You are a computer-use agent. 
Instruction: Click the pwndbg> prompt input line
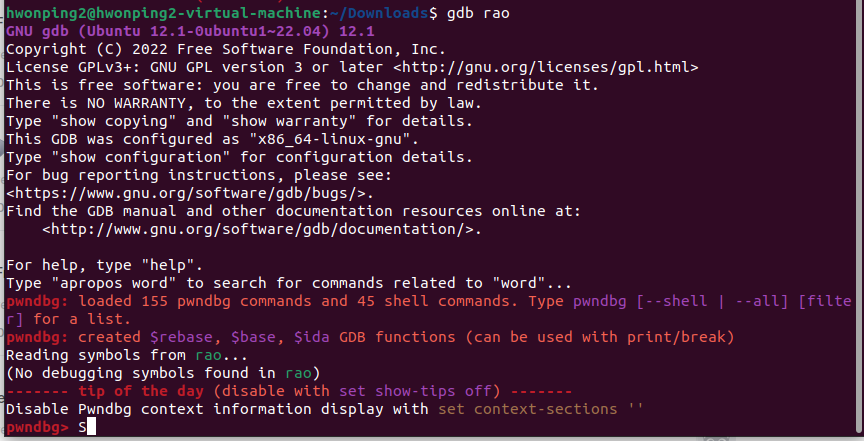[x=430, y=427]
